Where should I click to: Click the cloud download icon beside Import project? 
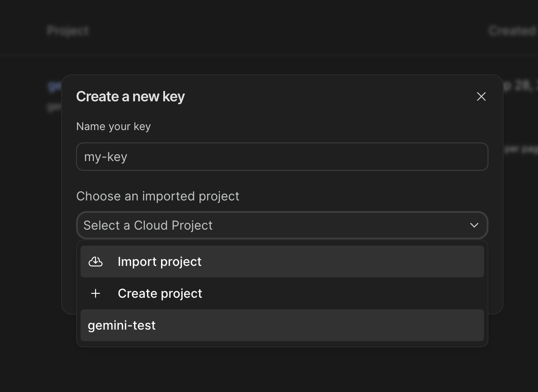(96, 261)
